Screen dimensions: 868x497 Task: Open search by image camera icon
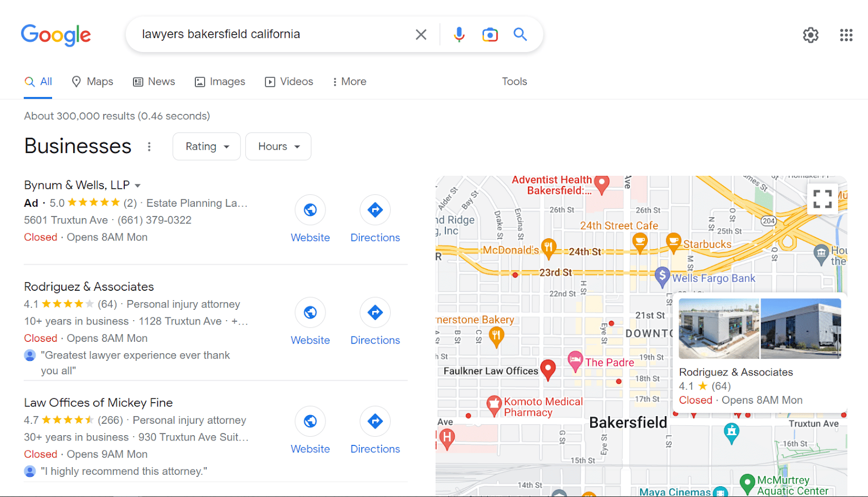(x=490, y=35)
